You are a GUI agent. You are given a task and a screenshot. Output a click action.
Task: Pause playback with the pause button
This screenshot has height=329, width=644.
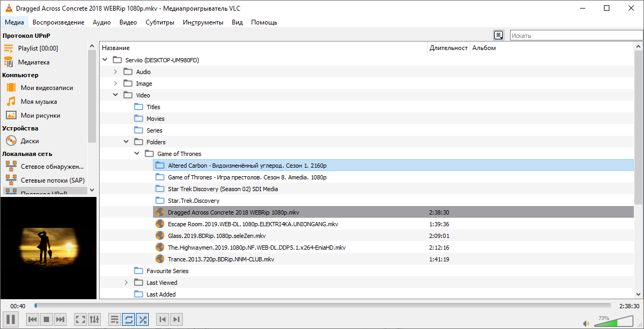click(11, 319)
